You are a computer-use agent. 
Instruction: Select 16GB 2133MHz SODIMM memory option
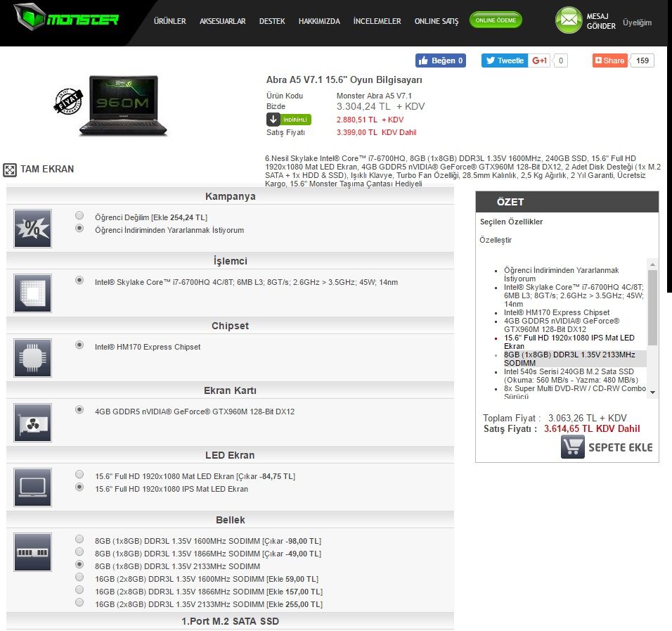tap(79, 602)
